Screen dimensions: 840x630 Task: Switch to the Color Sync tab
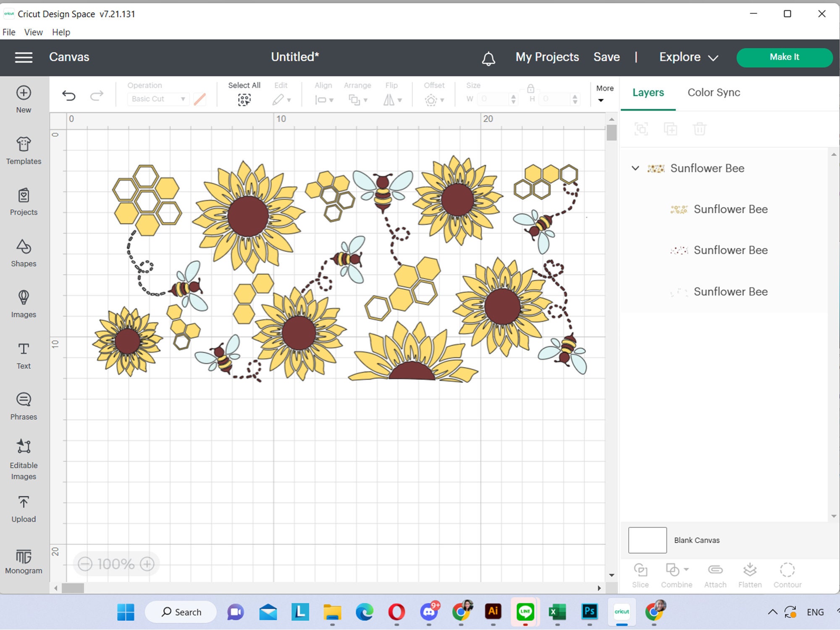(x=714, y=92)
